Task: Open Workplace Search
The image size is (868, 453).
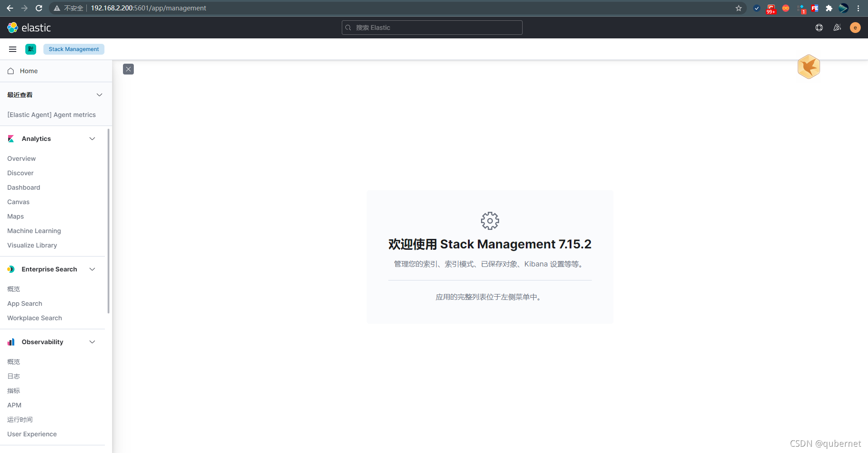Action: [x=34, y=318]
